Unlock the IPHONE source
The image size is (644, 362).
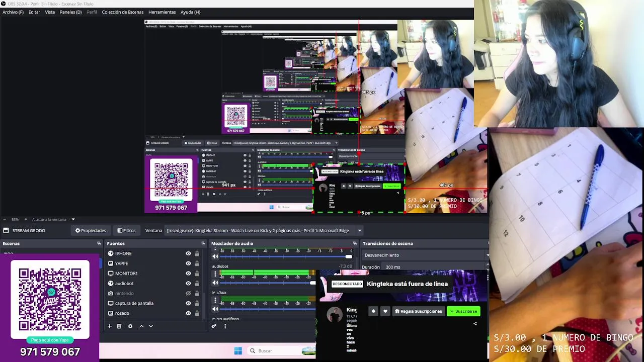[x=197, y=253]
